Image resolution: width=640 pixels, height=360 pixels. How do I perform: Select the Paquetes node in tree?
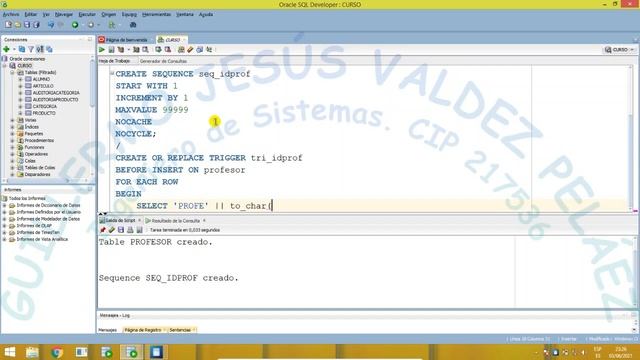(x=33, y=134)
